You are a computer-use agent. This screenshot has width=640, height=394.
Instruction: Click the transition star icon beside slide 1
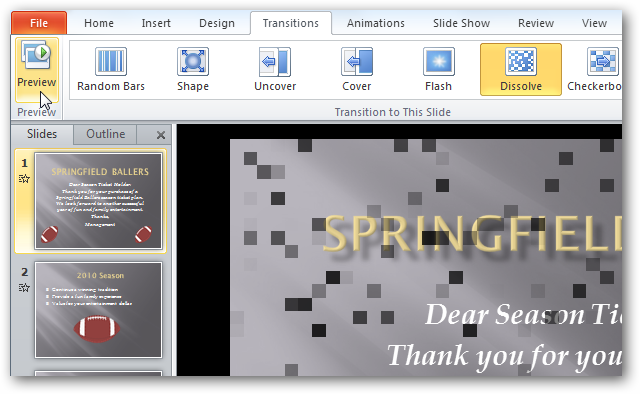[24, 178]
